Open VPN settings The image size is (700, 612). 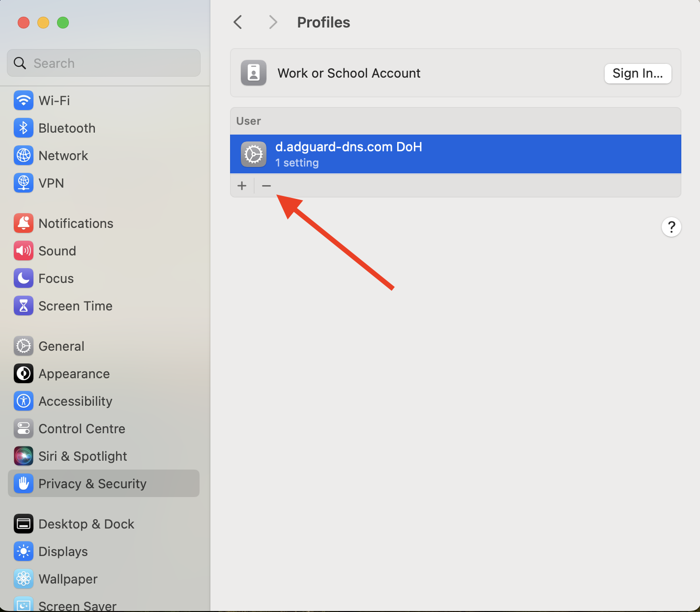point(51,183)
